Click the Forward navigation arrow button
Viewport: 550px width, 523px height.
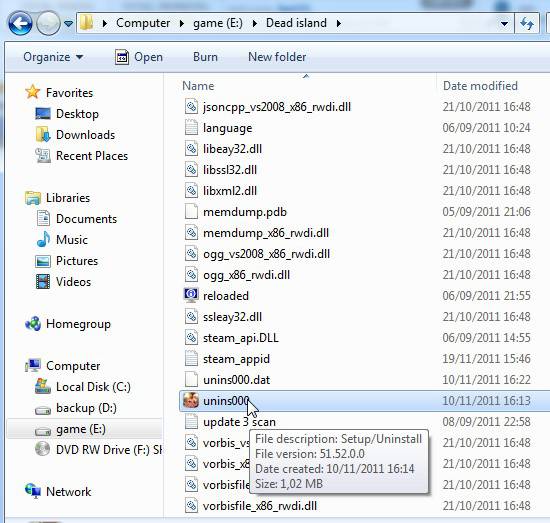pyautogui.click(x=48, y=24)
